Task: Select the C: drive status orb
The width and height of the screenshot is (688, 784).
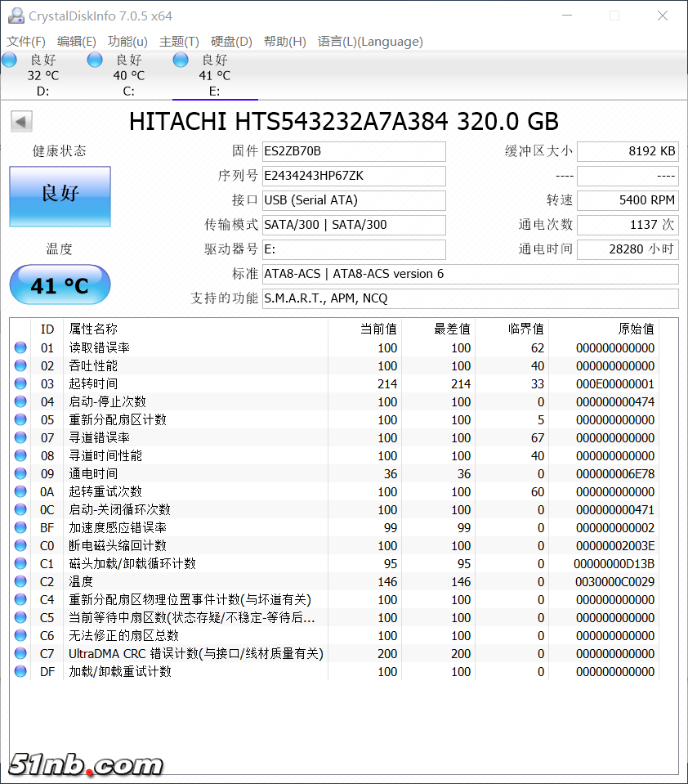Action: coord(95,60)
